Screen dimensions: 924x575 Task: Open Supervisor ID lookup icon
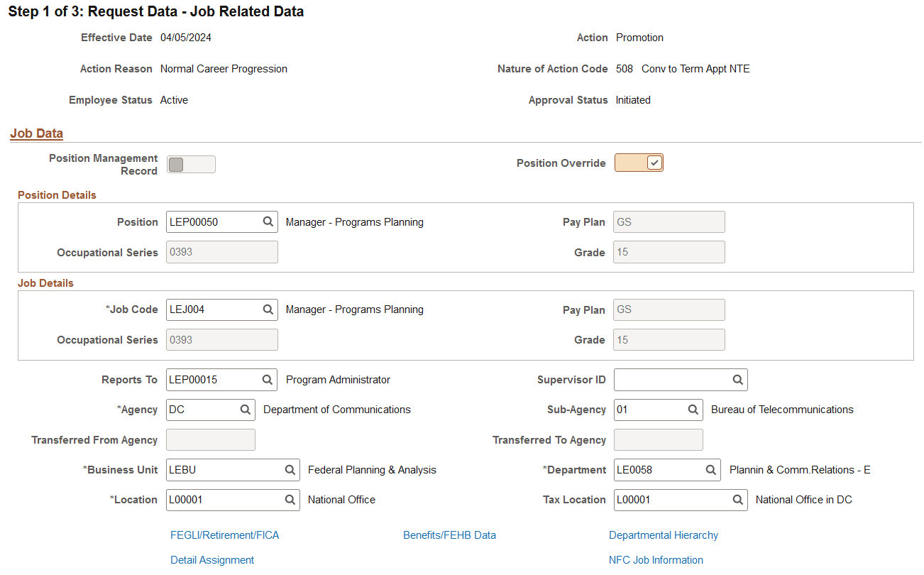pos(738,380)
